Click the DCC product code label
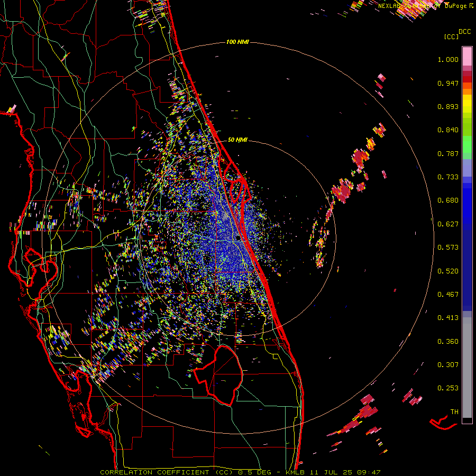The width and height of the screenshot is (476, 476). 464,32
